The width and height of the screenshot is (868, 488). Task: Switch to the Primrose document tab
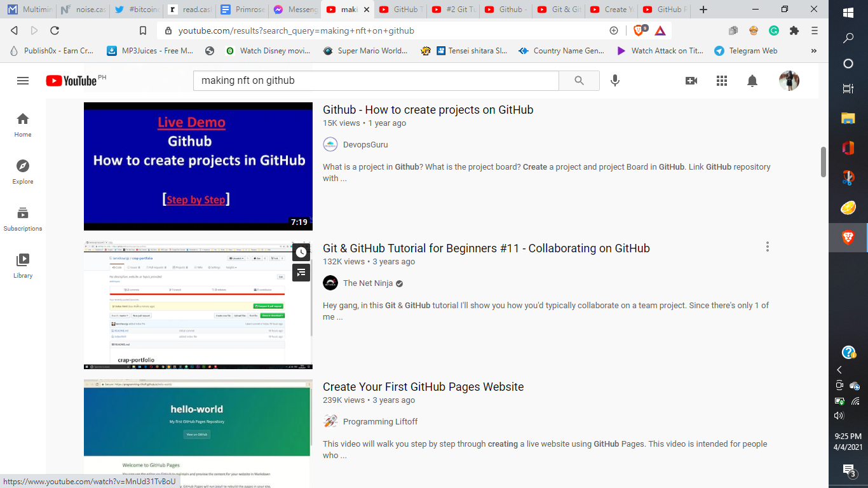241,10
